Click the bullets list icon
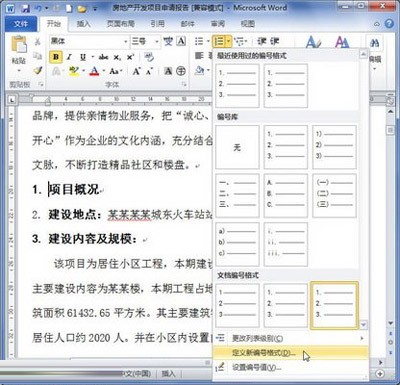 [x=199, y=41]
